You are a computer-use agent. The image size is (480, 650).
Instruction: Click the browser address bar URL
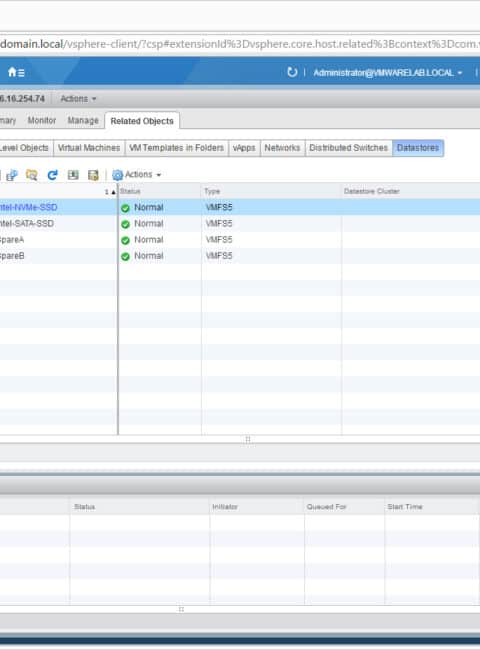pos(240,44)
